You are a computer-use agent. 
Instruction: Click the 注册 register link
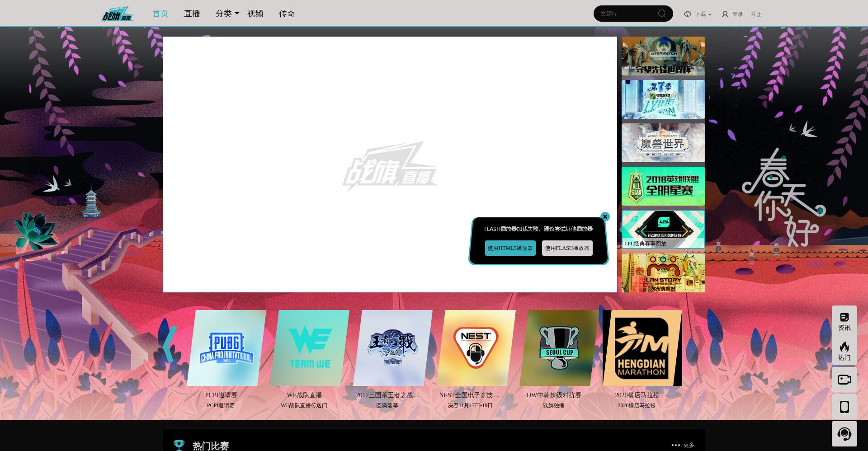pos(757,14)
